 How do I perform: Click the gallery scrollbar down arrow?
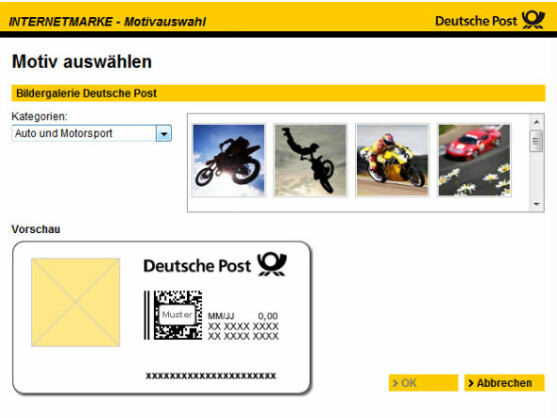coord(536,204)
